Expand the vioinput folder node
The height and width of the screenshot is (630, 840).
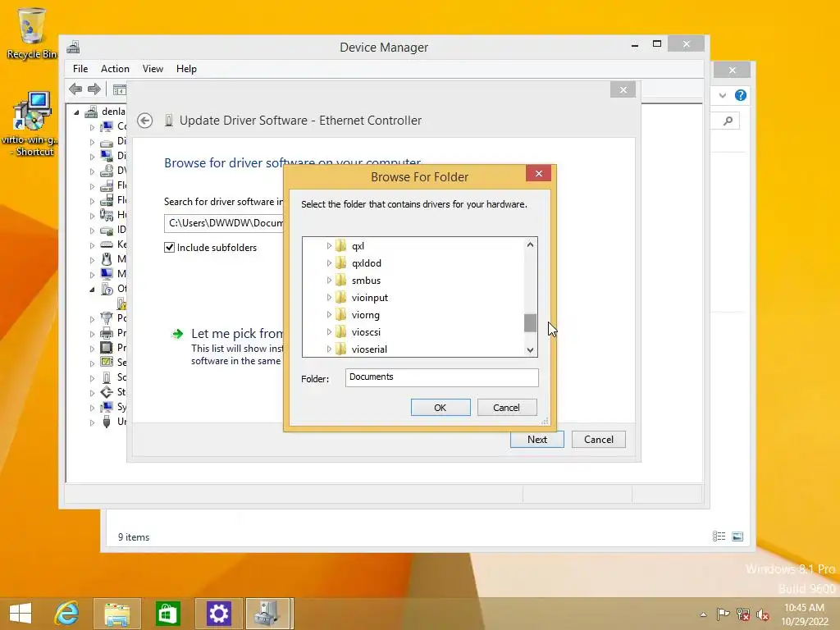329,297
